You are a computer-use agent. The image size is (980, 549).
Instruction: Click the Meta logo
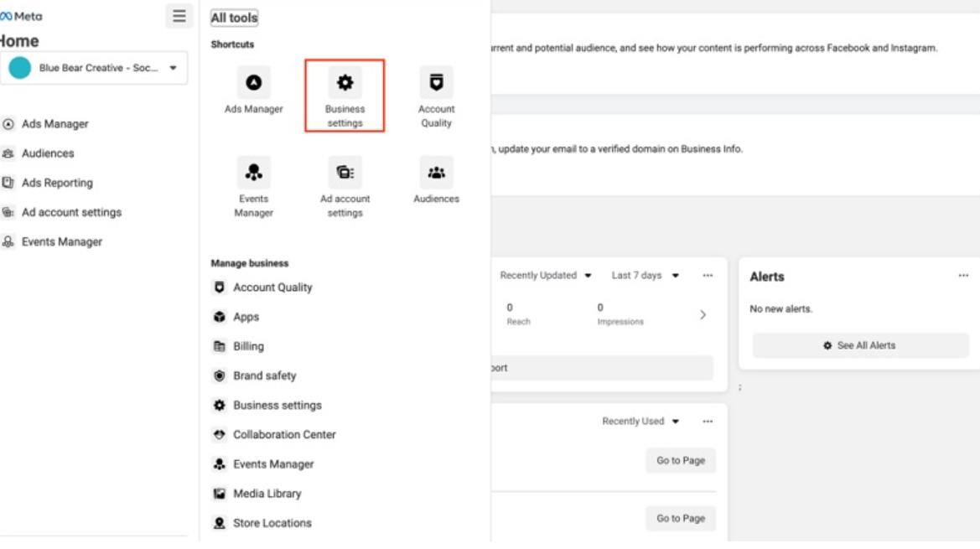pos(23,16)
